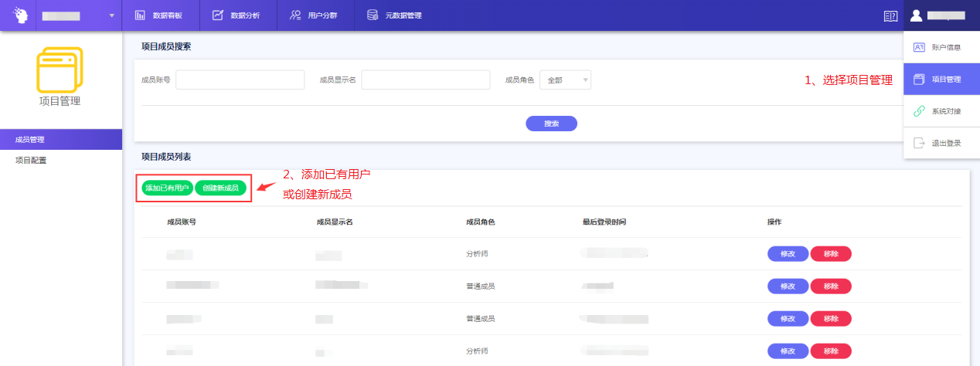
Task: Click the user avatar icon in header
Action: [x=916, y=15]
